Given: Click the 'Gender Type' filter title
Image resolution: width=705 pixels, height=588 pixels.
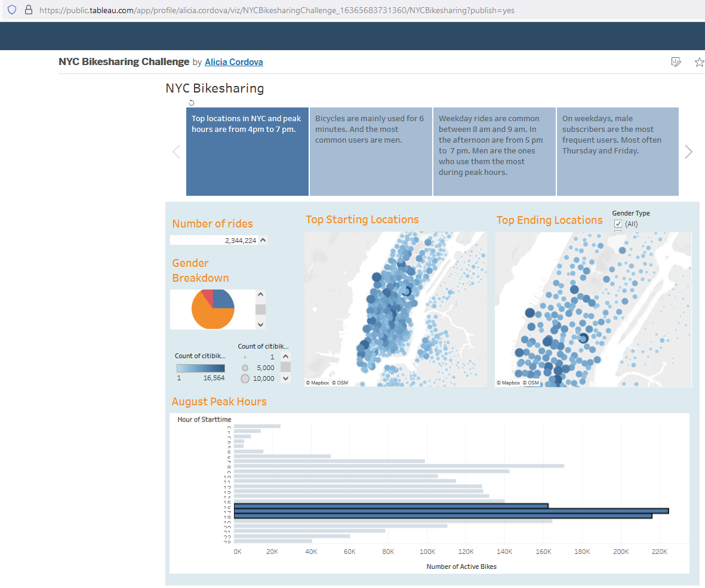Looking at the screenshot, I should coord(631,213).
